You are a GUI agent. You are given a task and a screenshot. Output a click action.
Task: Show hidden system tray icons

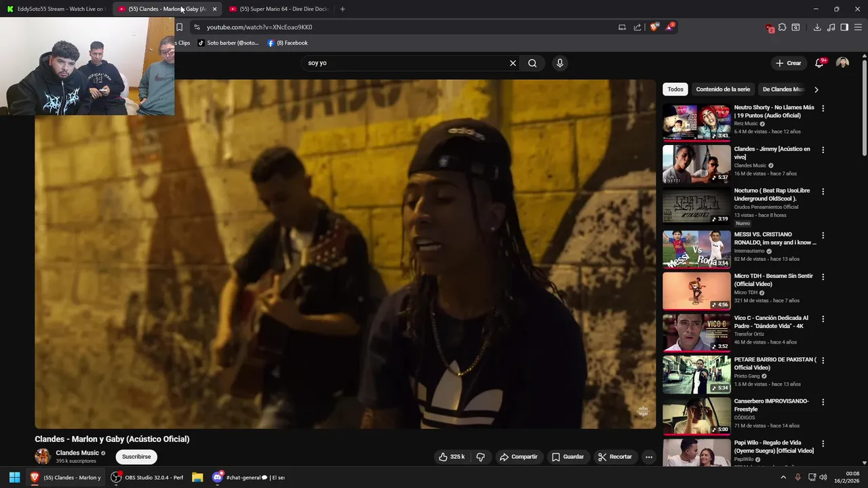pos(783,477)
